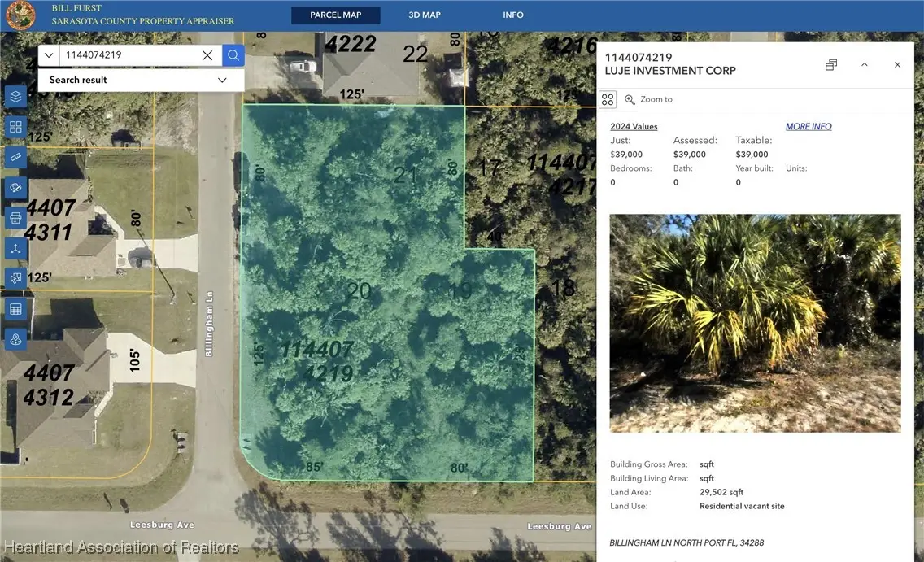Screen dimensions: 924x562
Task: Open the basemap gallery grid icon
Action: coord(15,126)
